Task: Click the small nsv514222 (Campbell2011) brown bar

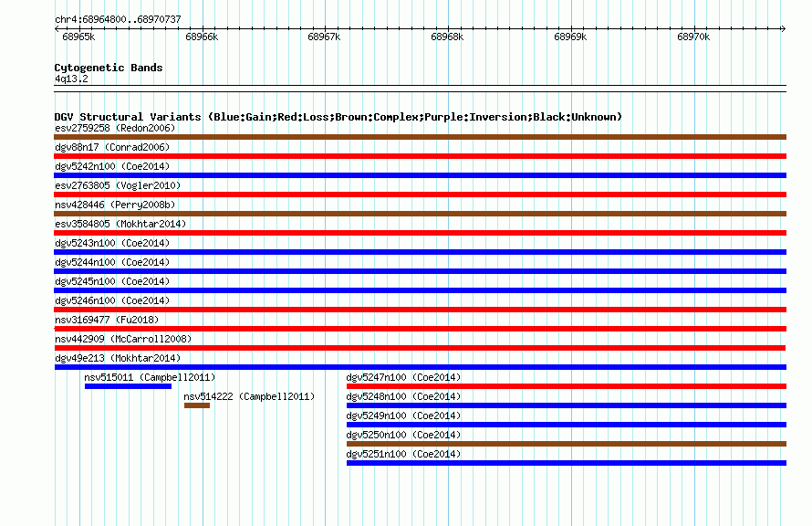Action: pos(197,405)
